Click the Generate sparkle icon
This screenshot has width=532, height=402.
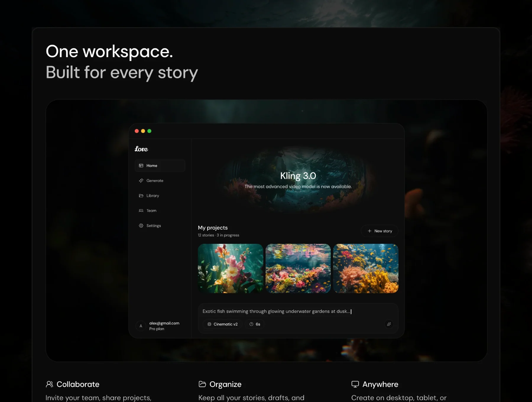tap(141, 181)
